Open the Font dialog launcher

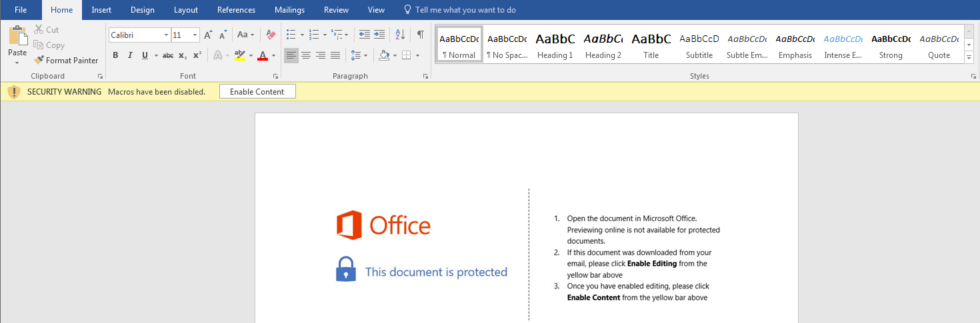277,77
